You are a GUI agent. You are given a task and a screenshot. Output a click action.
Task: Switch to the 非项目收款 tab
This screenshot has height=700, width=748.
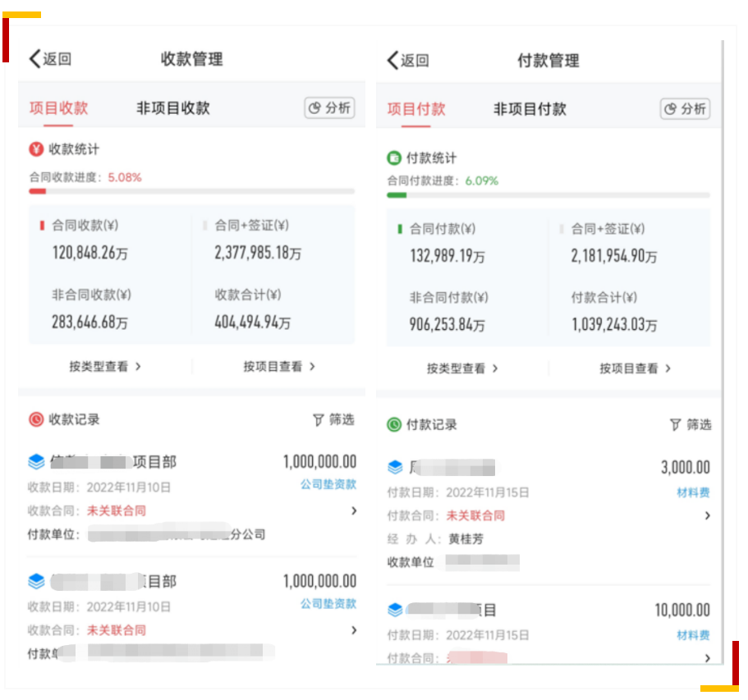(172, 108)
